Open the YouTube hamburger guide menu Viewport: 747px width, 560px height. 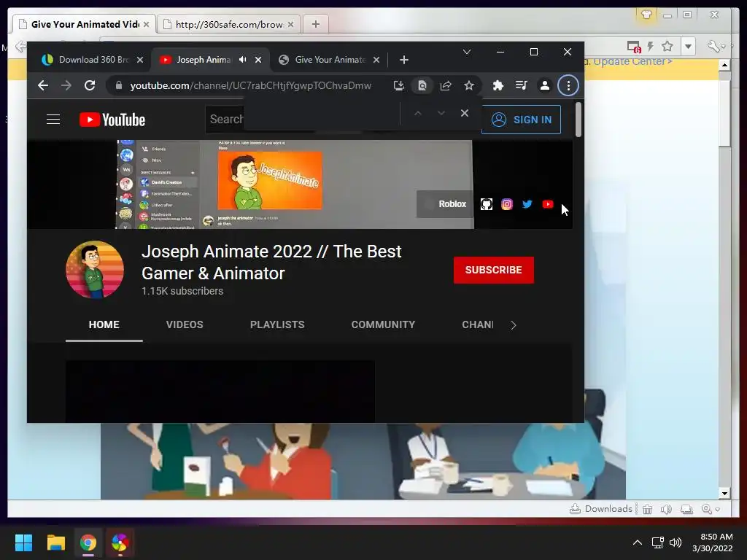pos(53,120)
